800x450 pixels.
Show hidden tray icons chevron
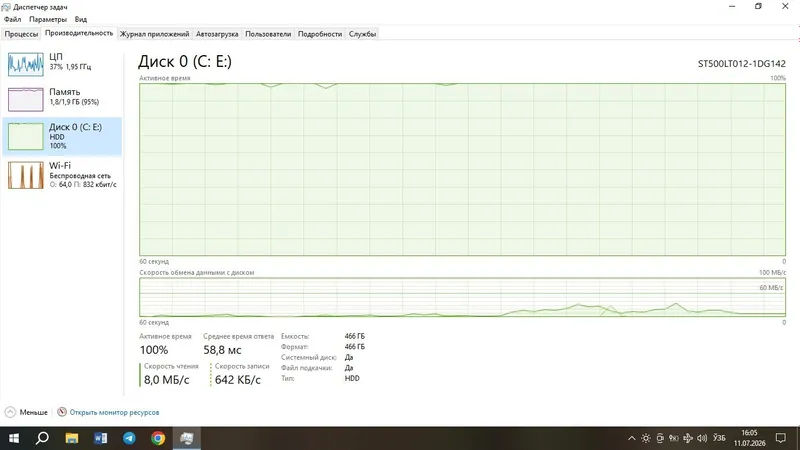(x=632, y=438)
